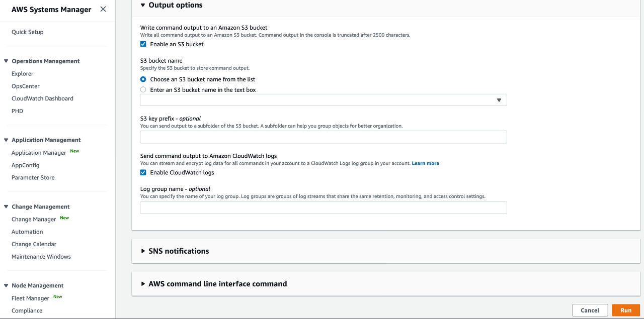Select Enter an S3 bucket name option
This screenshot has width=644, height=319.
tap(143, 90)
